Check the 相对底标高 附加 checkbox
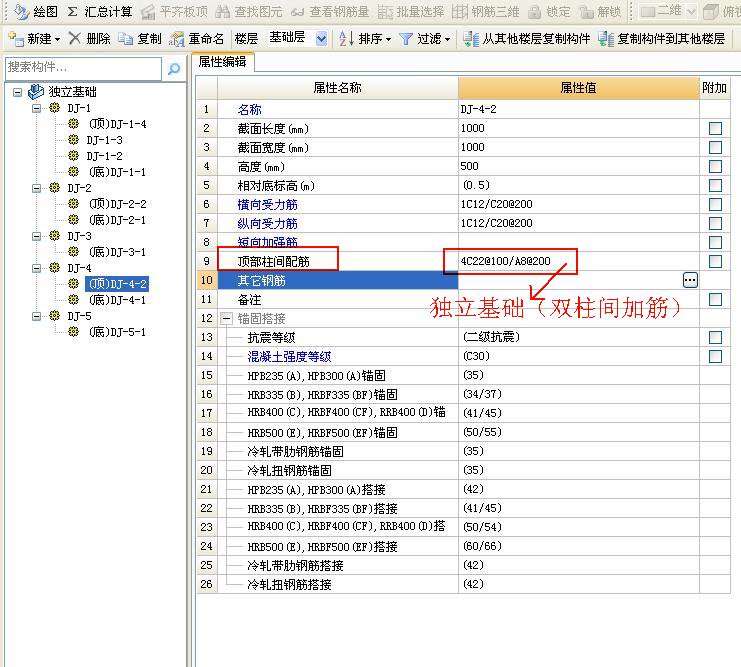Screen dimensions: 741x667 click(x=715, y=185)
